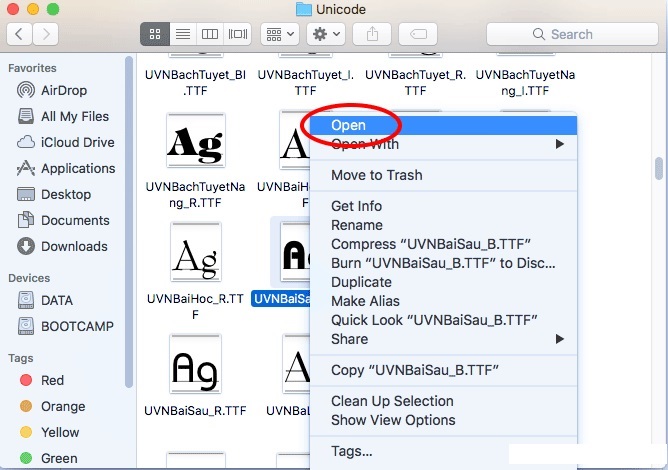Click the UVNBachTuyet_I.TTF file name
The height and width of the screenshot is (470, 668).
tap(305, 83)
